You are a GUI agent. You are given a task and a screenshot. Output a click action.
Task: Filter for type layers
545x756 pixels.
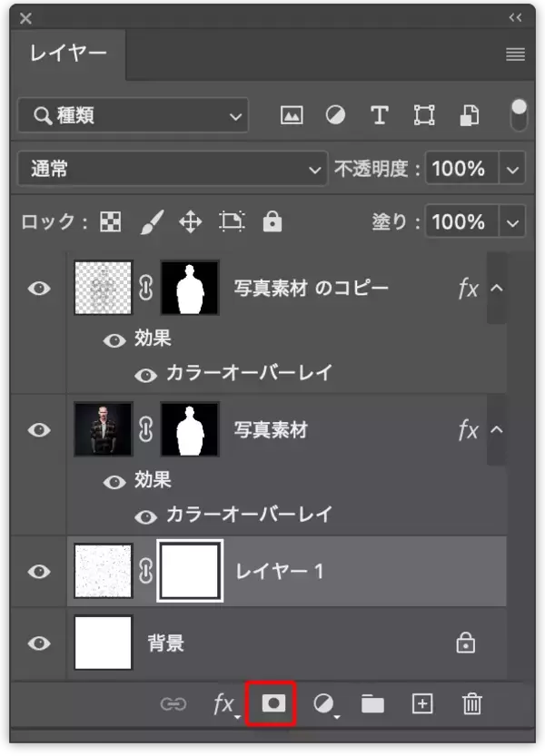pos(380,116)
